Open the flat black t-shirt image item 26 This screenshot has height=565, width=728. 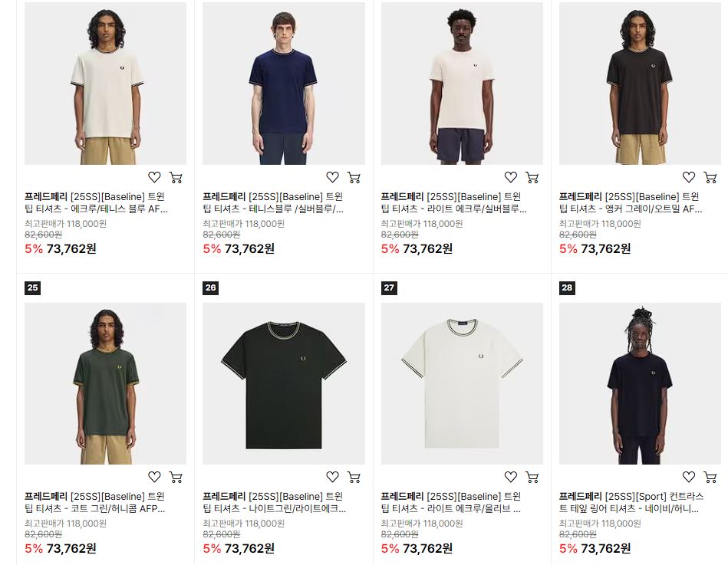284,383
